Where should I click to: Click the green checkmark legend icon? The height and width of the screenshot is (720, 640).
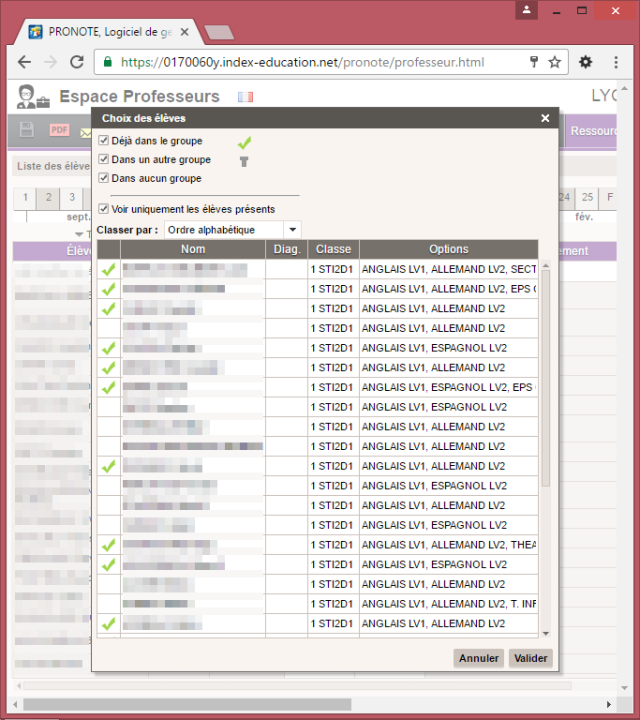click(244, 142)
